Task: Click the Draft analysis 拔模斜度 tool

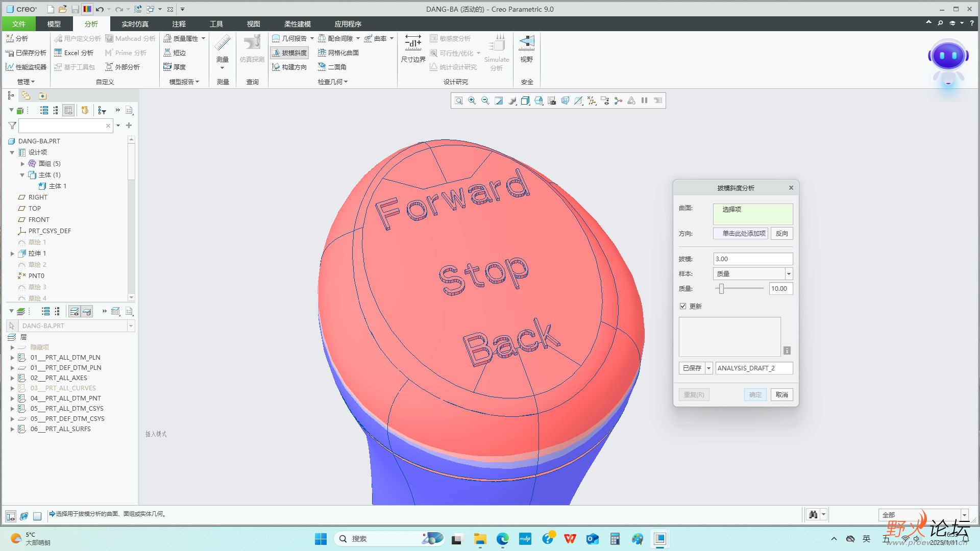Action: click(289, 53)
